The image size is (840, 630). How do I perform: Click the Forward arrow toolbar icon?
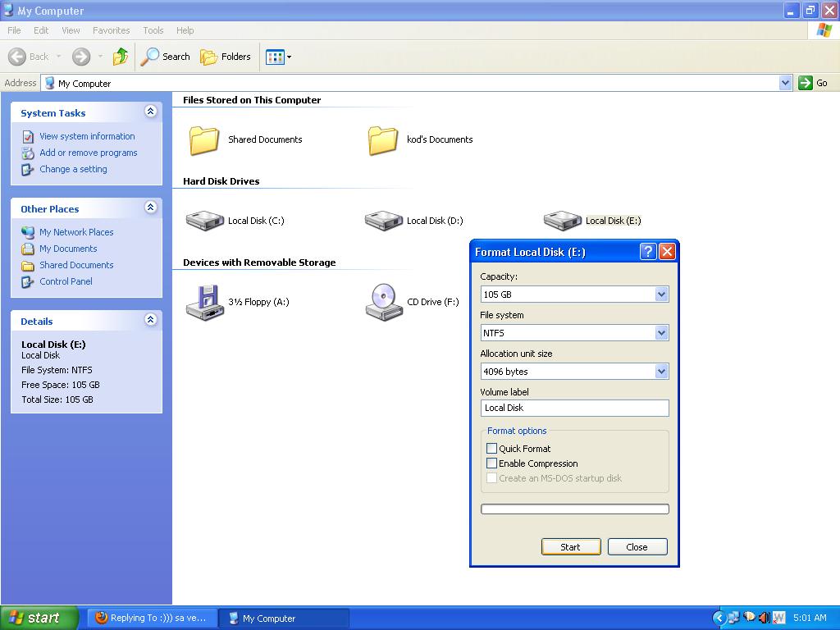tap(81, 57)
